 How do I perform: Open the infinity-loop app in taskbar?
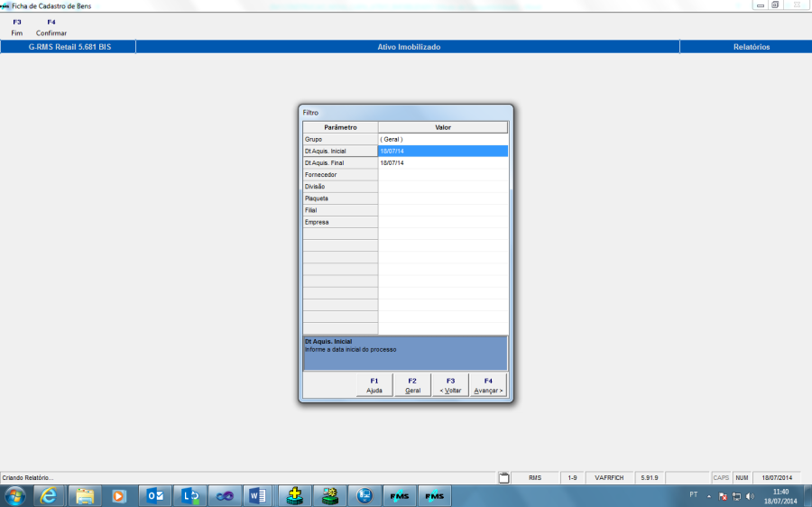click(225, 496)
